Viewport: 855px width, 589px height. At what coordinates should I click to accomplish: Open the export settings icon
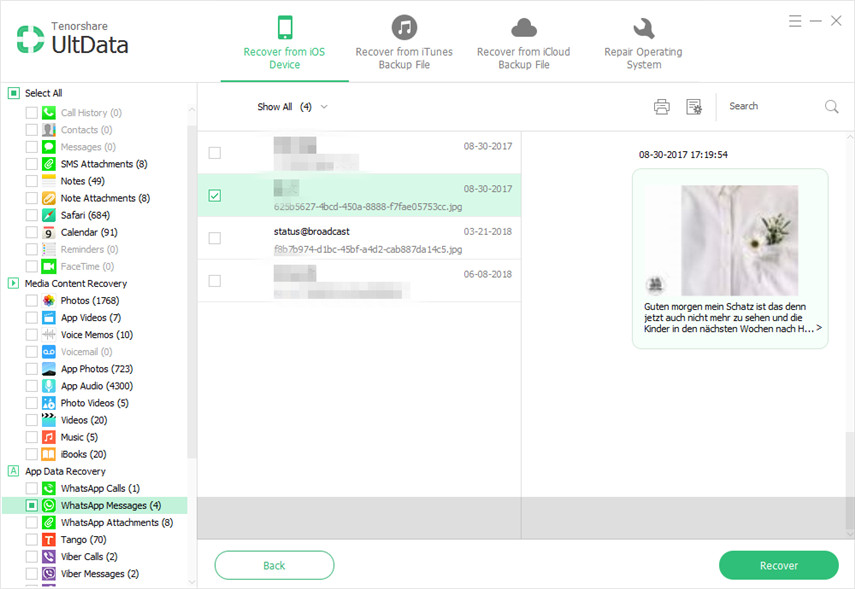click(x=694, y=106)
